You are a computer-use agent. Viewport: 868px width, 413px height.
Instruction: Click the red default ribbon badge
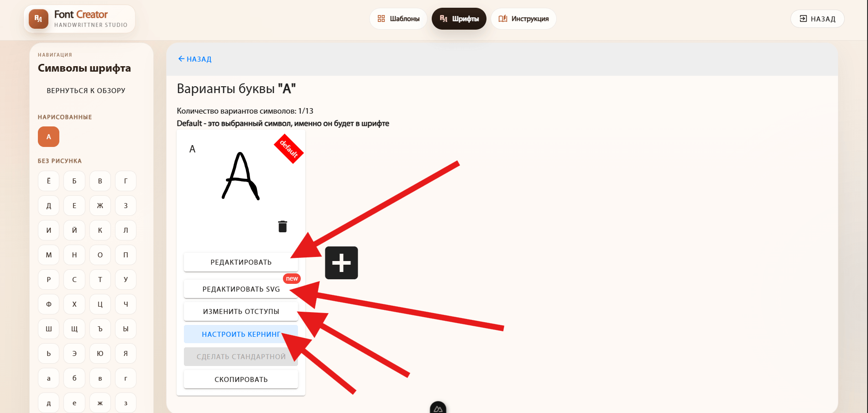pyautogui.click(x=288, y=149)
